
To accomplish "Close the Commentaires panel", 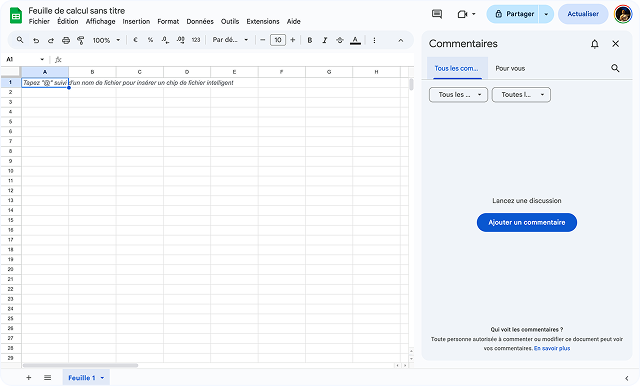I will 616,44.
